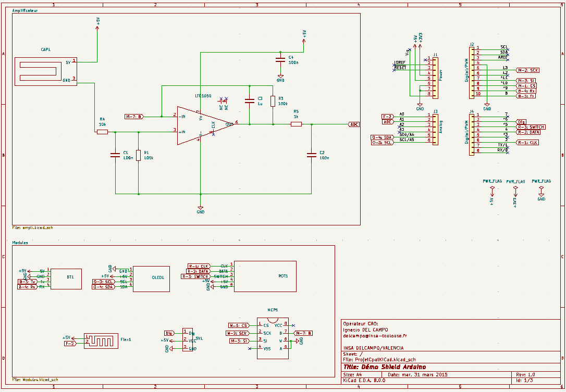Click the Modules sheet title
The image size is (566, 392).
pyautogui.click(x=20, y=243)
